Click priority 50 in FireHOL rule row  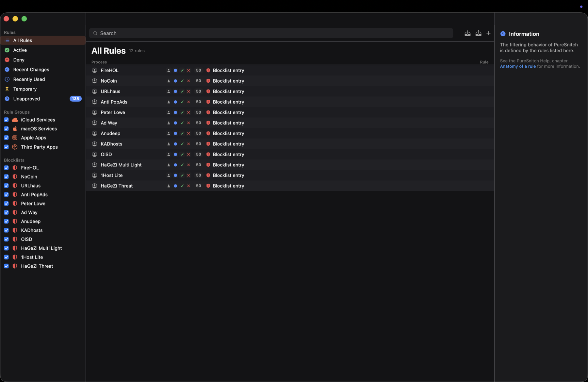click(x=198, y=70)
